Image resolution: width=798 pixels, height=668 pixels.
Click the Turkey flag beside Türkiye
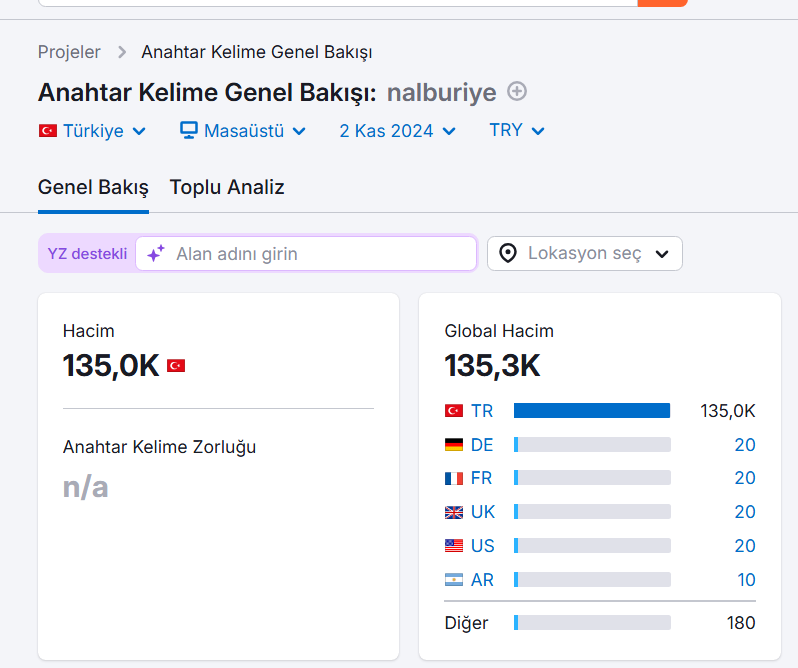tap(48, 131)
